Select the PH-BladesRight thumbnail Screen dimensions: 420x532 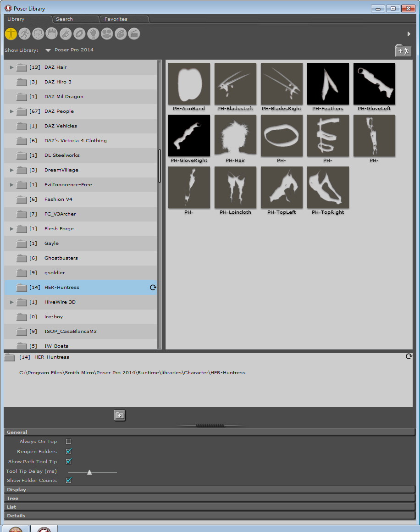pyautogui.click(x=282, y=84)
